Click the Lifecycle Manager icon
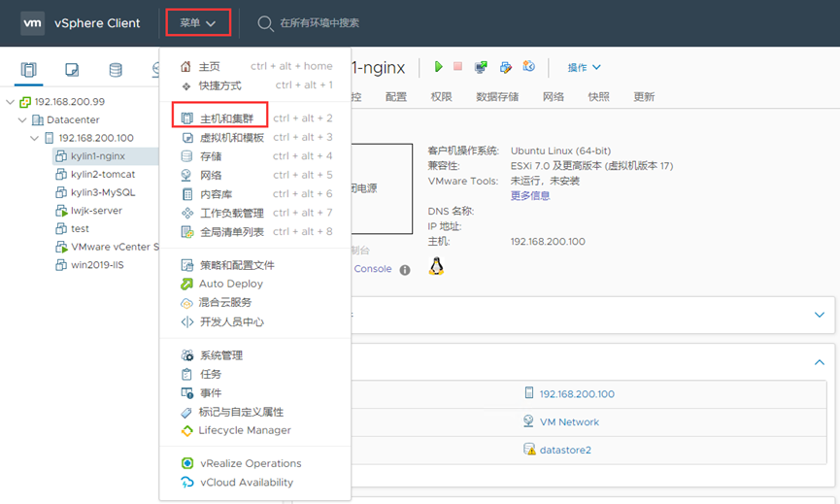 [186, 430]
